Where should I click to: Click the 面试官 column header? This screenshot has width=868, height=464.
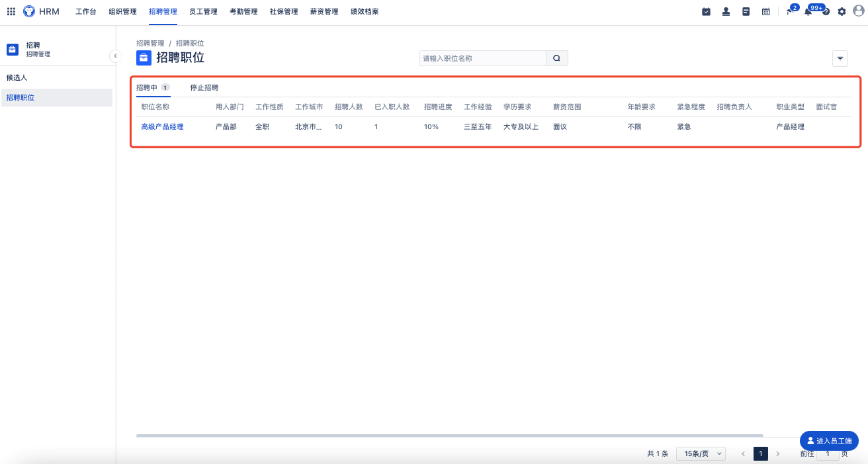(826, 107)
